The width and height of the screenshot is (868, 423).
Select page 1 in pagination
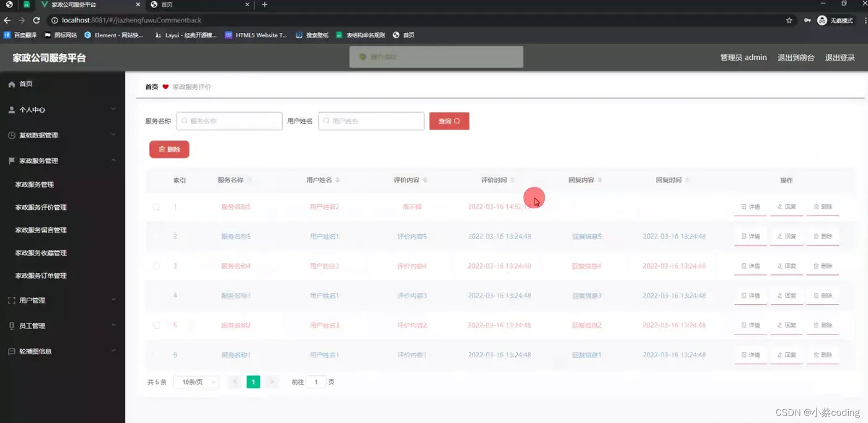(253, 382)
